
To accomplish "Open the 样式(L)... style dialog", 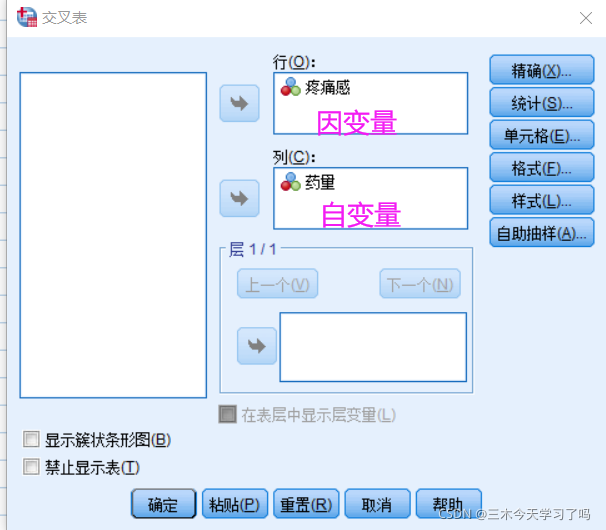I will click(x=541, y=200).
